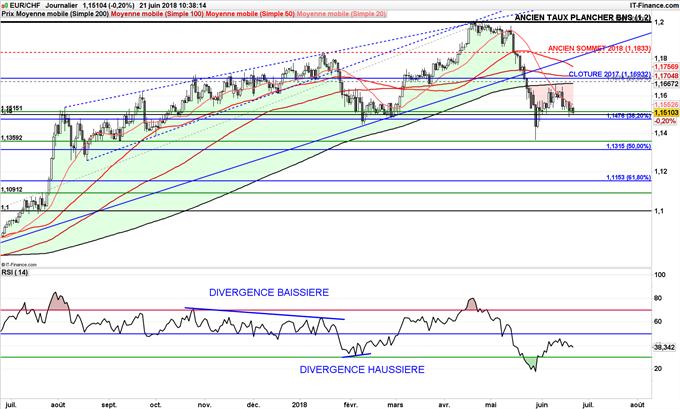Select the EUR/CHF symbol title
The width and height of the screenshot is (680, 409).
click(x=24, y=6)
